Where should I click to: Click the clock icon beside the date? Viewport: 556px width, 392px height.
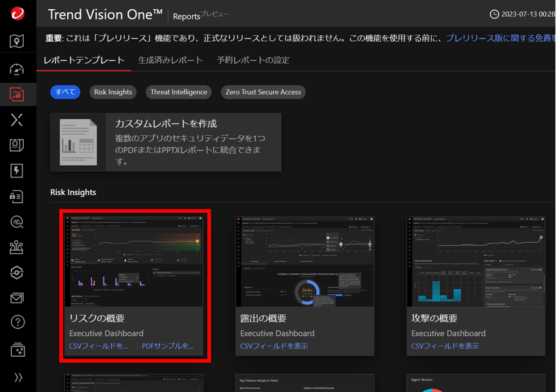[x=494, y=14]
